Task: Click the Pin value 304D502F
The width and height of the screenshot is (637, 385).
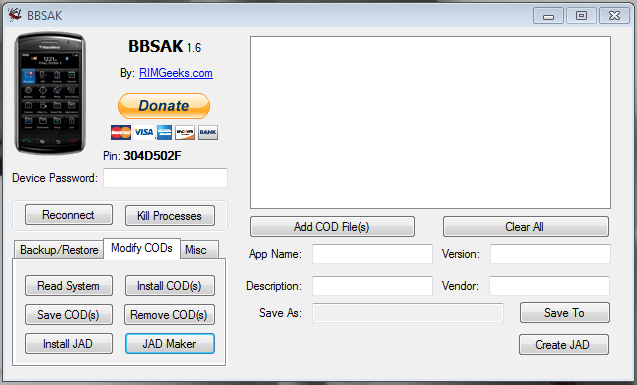Action: [152, 156]
